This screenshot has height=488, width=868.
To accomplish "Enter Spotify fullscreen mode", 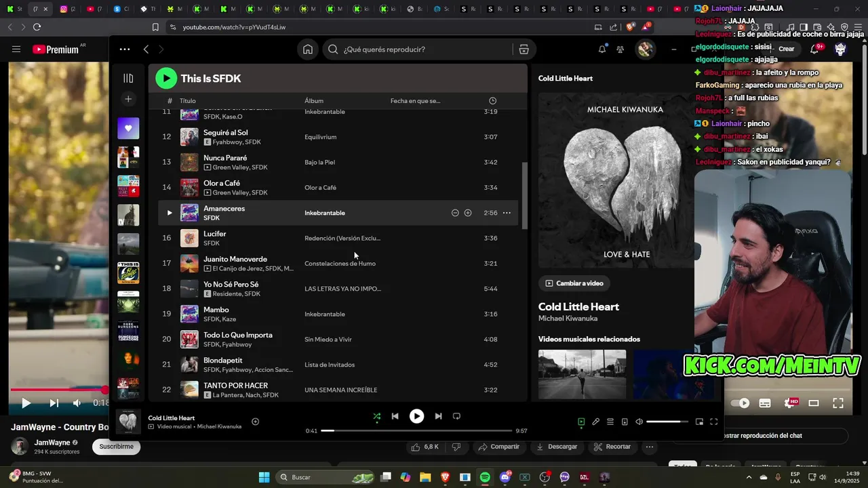I will click(x=714, y=422).
